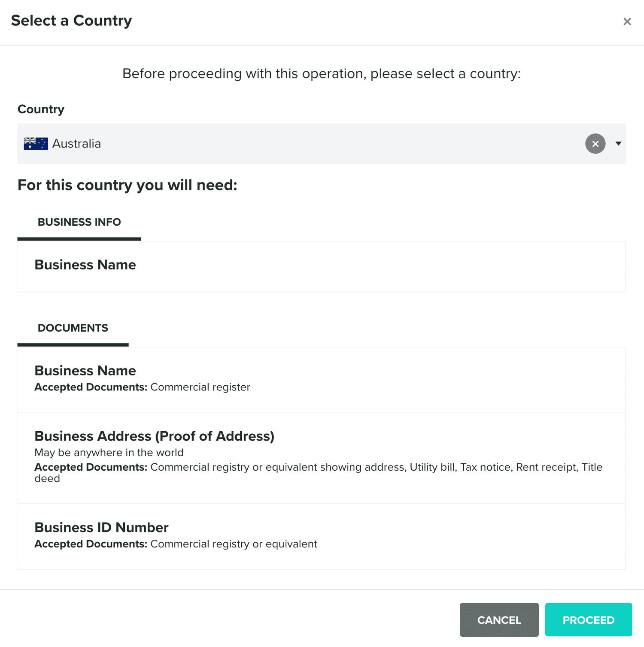The height and width of the screenshot is (647, 644).
Task: Click the Country field label
Action: 41,109
